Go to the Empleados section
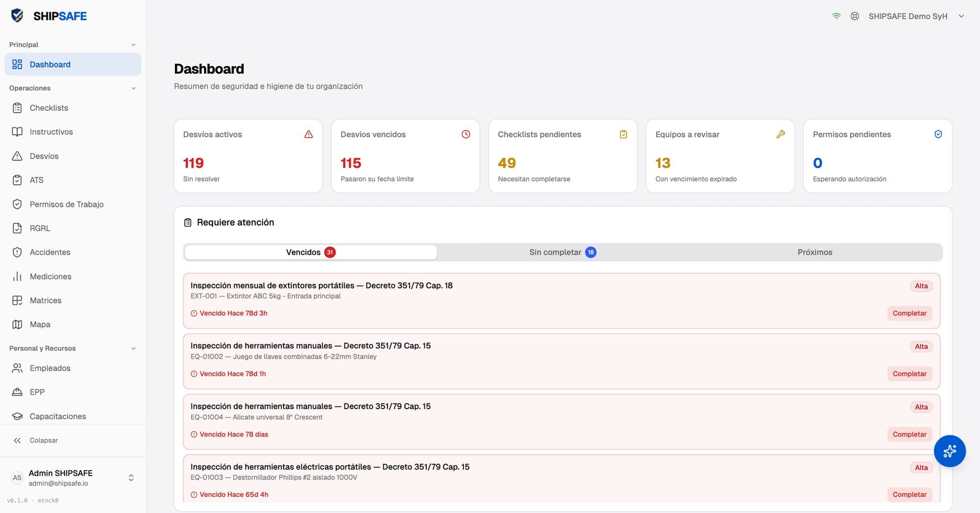 (73, 368)
